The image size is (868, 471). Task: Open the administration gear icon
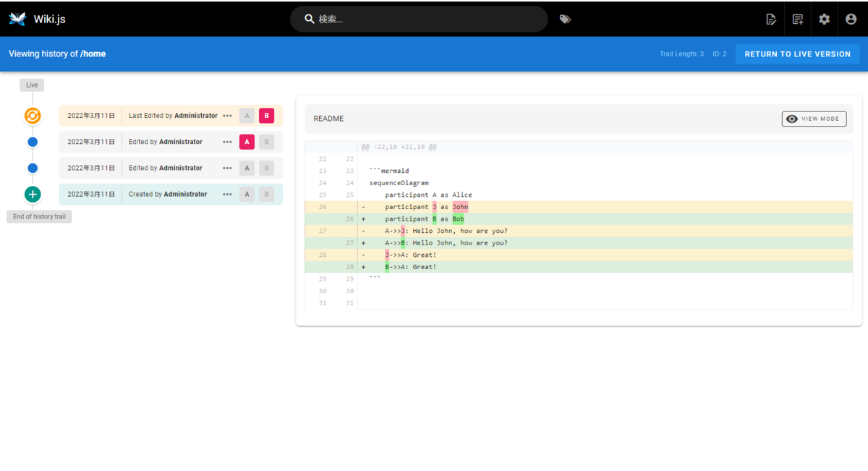coord(825,20)
